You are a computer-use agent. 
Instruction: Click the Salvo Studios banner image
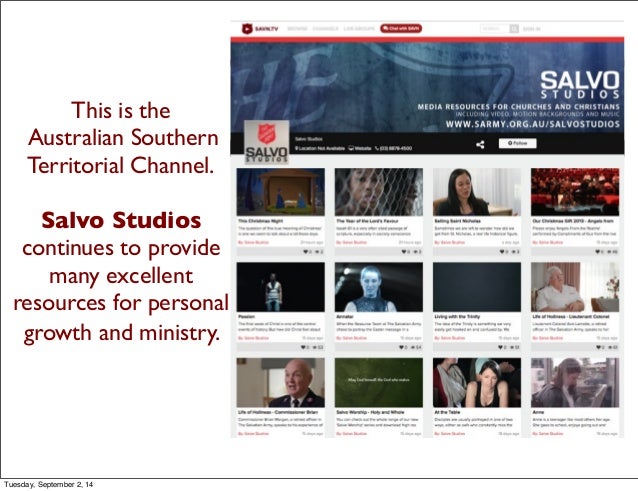(x=427, y=87)
